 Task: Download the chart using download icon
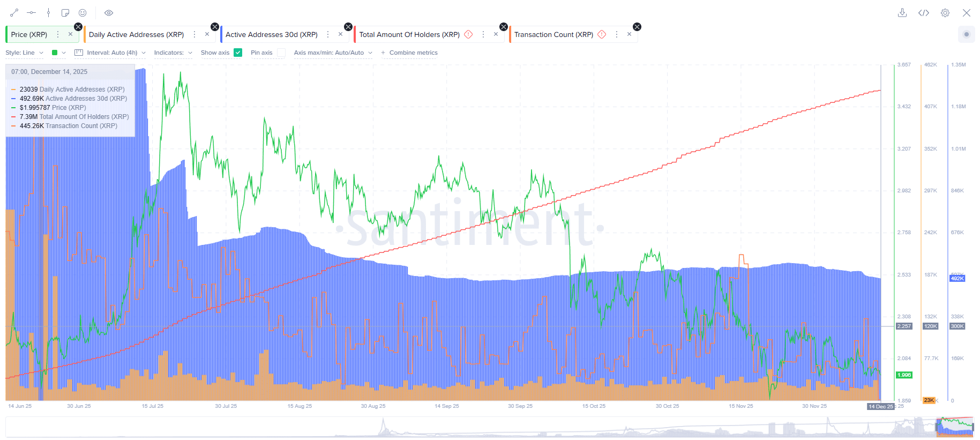point(902,13)
